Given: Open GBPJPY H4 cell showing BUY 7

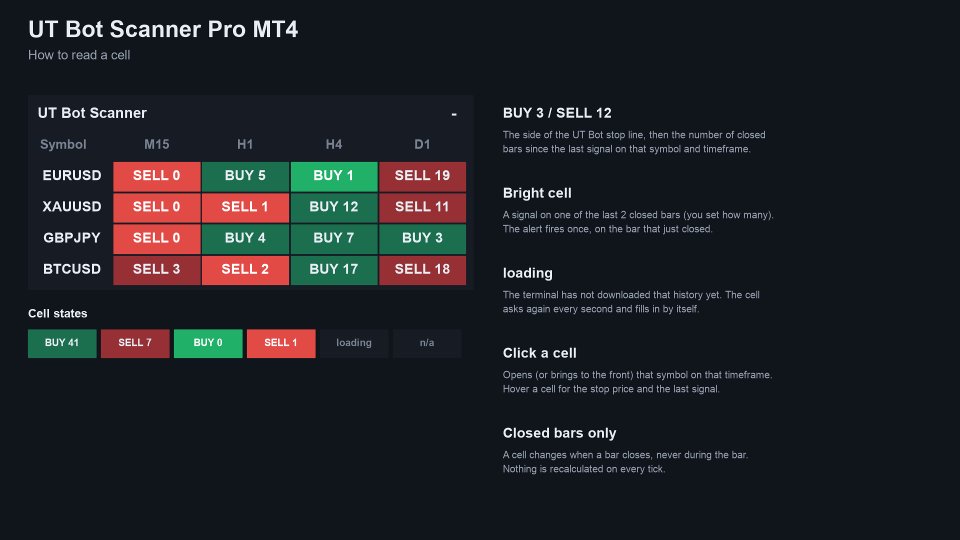Looking at the screenshot, I should (x=334, y=238).
